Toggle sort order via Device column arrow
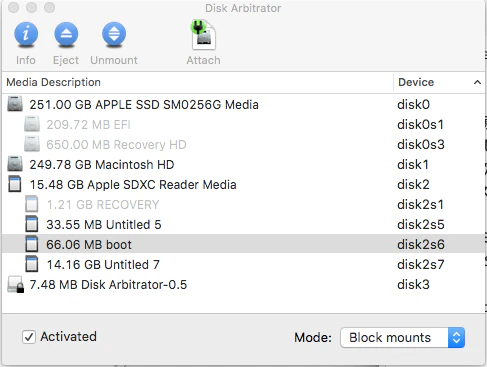487x367 pixels. [477, 82]
